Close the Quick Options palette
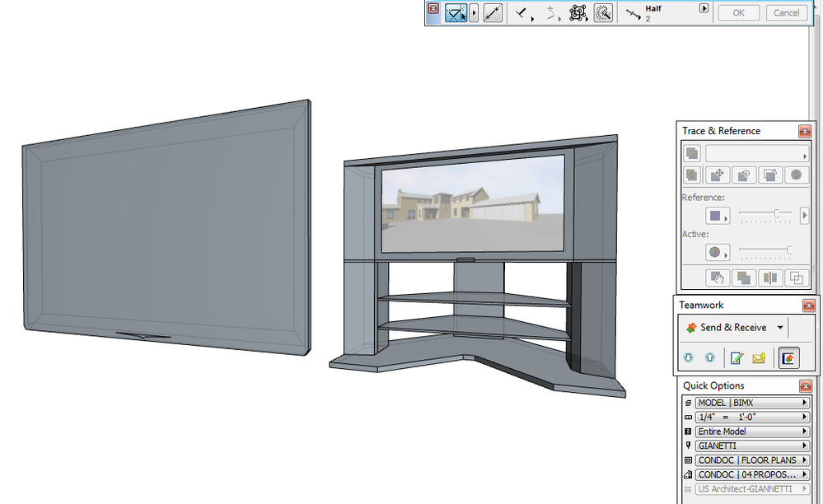This screenshot has width=823, height=504. 806,386
